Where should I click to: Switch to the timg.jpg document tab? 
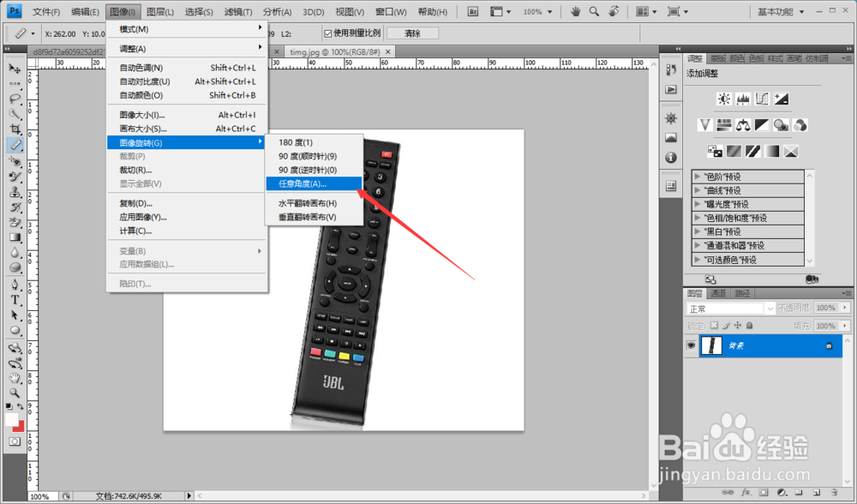point(339,51)
